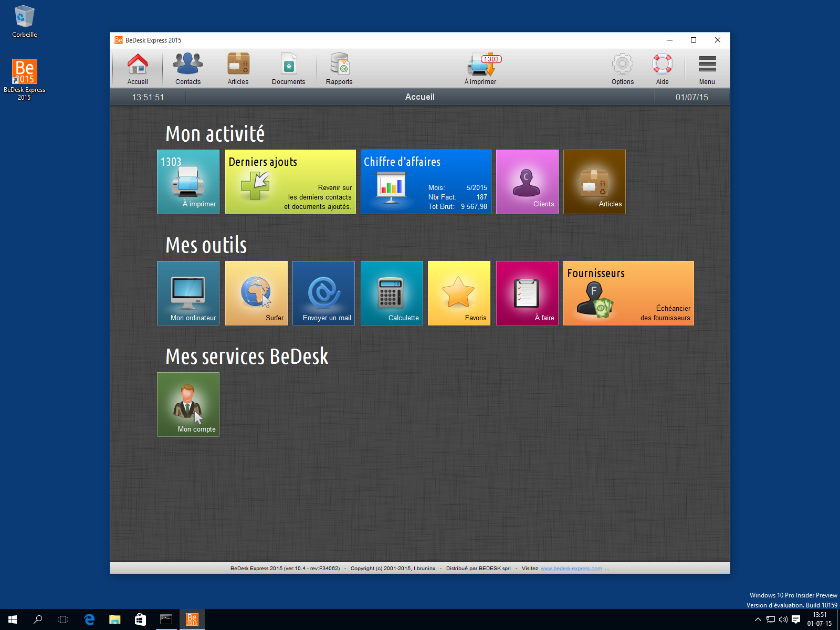The width and height of the screenshot is (840, 630).
Task: Open the 1303 À imprimer tile
Action: 188,182
